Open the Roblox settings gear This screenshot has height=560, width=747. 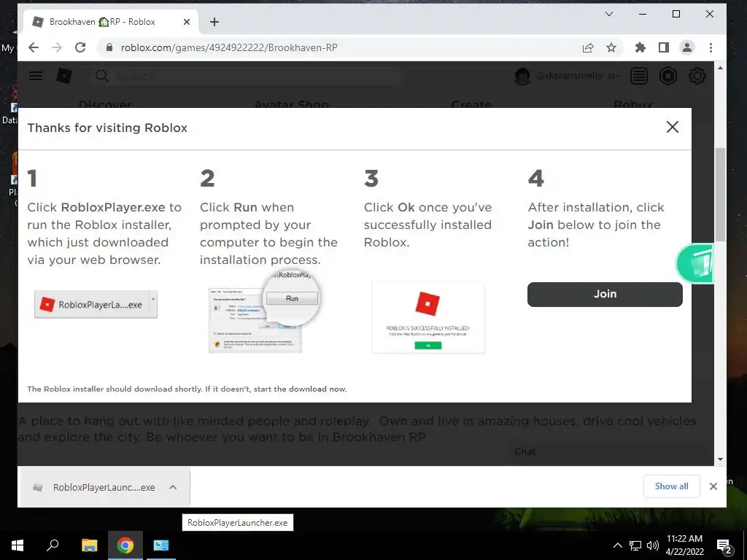pyautogui.click(x=697, y=76)
